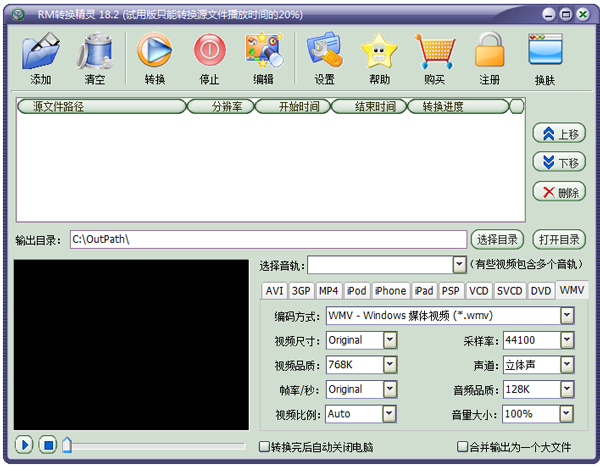Click the 清空 (Clear) trash icon
The width and height of the screenshot is (600, 467).
95,51
